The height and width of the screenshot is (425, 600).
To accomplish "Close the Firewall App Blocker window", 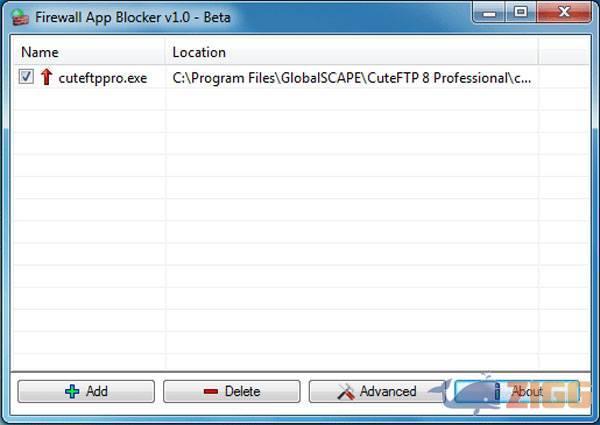I will click(x=564, y=12).
